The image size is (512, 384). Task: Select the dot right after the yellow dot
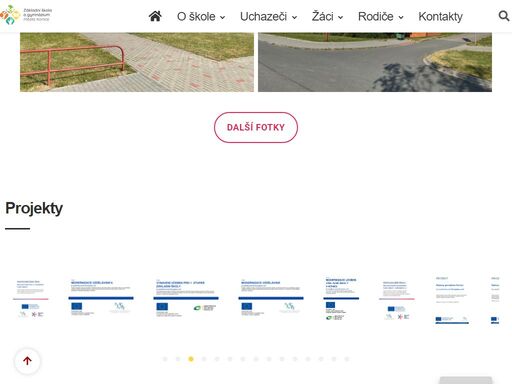pos(204,359)
